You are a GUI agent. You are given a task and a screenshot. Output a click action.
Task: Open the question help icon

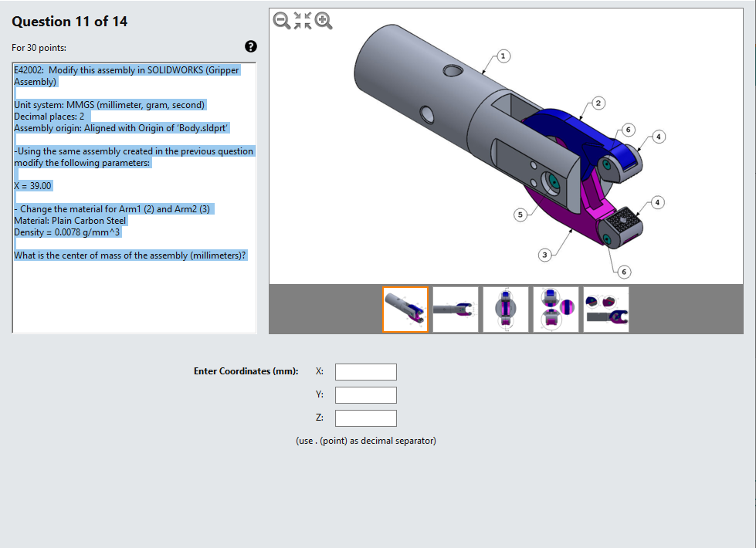pos(251,46)
